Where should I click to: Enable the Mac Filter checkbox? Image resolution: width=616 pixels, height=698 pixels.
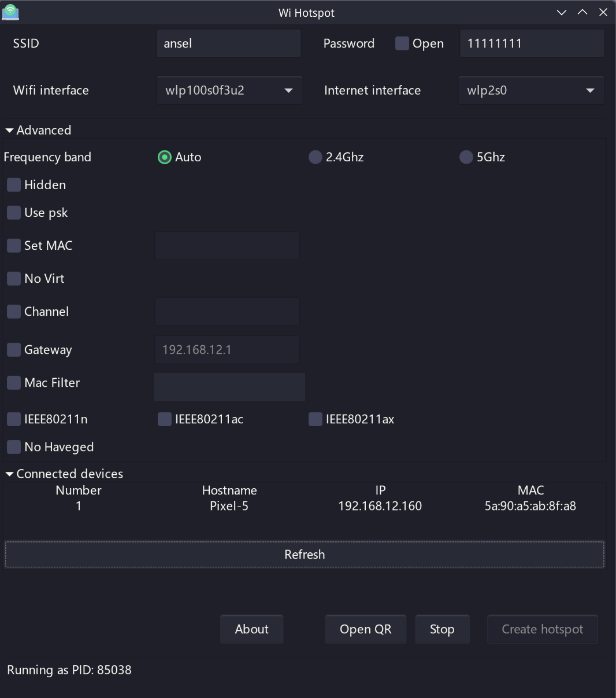(x=14, y=383)
